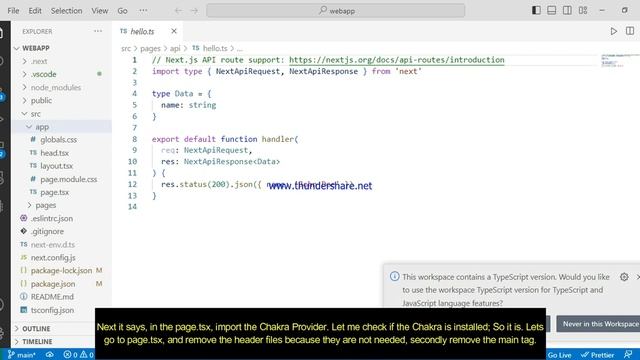Viewport: 640px width, 360px height.
Task: Click the main branch indicator in status bar
Action: click(22, 355)
